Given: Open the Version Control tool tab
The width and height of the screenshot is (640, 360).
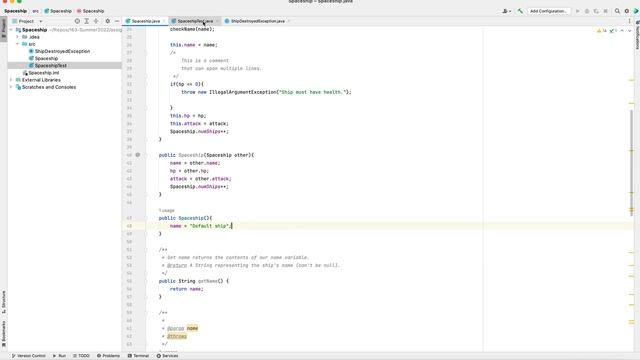Looking at the screenshot, I should click(28, 356).
